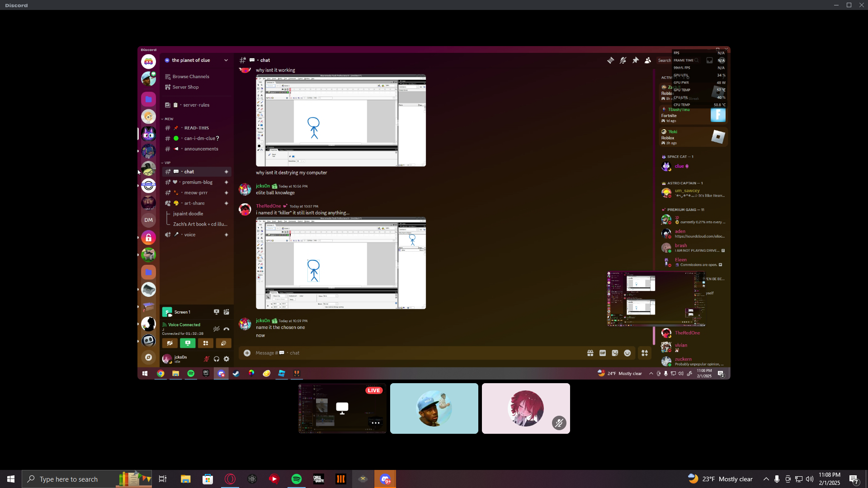Open the premium-blog channel
868x488 pixels.
click(x=197, y=182)
